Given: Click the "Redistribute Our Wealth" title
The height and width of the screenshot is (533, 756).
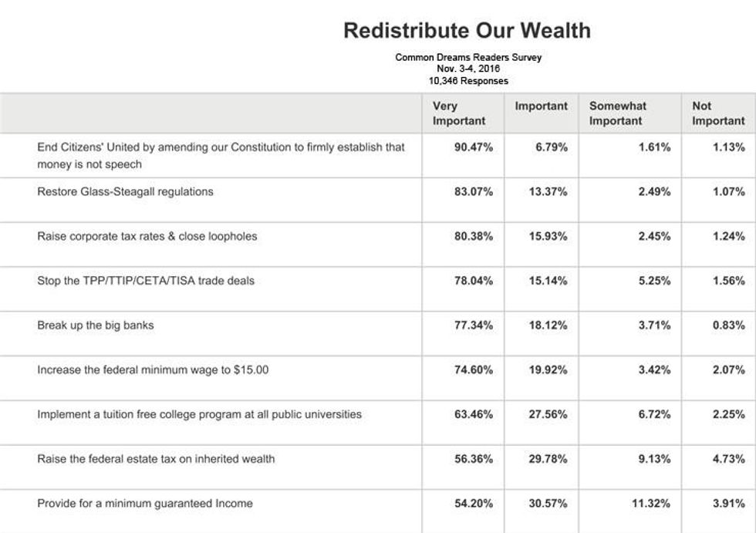Looking at the screenshot, I should point(467,31).
